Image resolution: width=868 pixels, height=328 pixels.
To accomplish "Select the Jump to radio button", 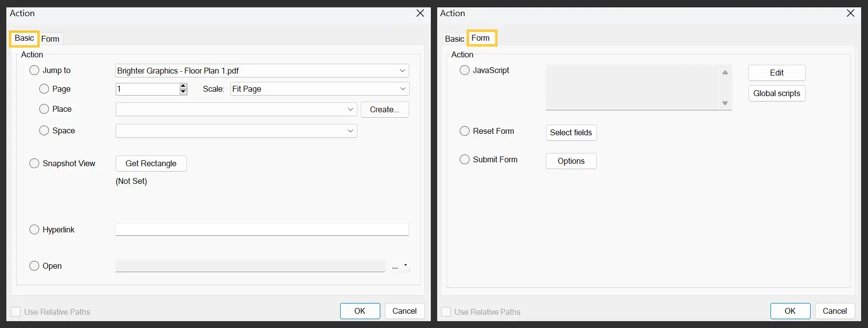I will click(34, 70).
